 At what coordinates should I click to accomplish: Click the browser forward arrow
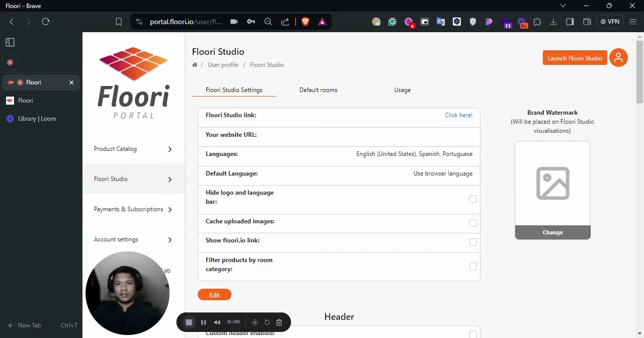tap(28, 22)
